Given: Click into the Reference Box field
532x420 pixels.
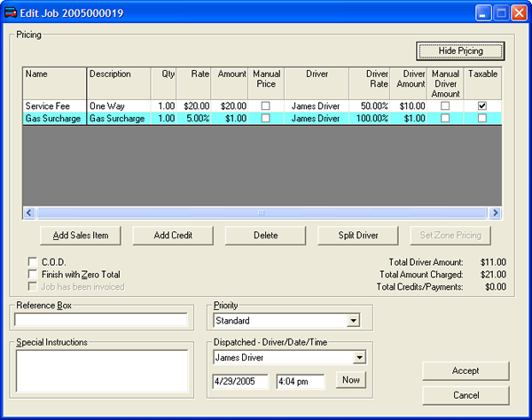Looking at the screenshot, I should click(x=101, y=320).
